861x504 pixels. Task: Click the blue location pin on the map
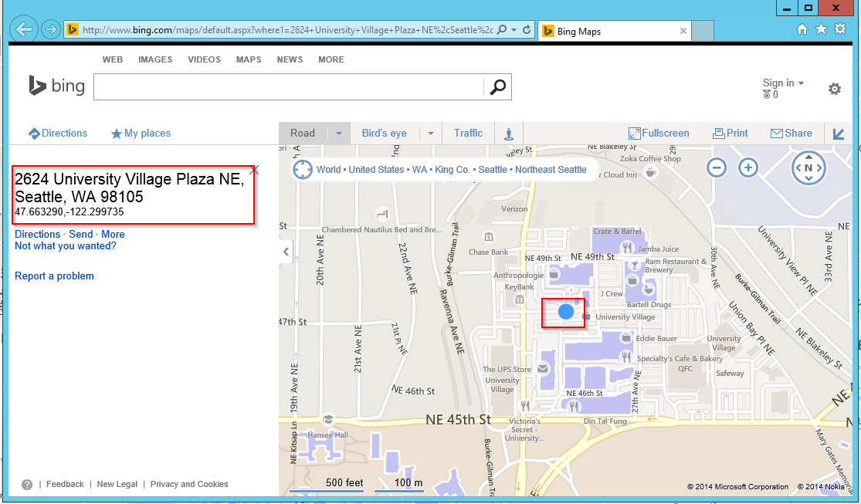click(x=566, y=312)
